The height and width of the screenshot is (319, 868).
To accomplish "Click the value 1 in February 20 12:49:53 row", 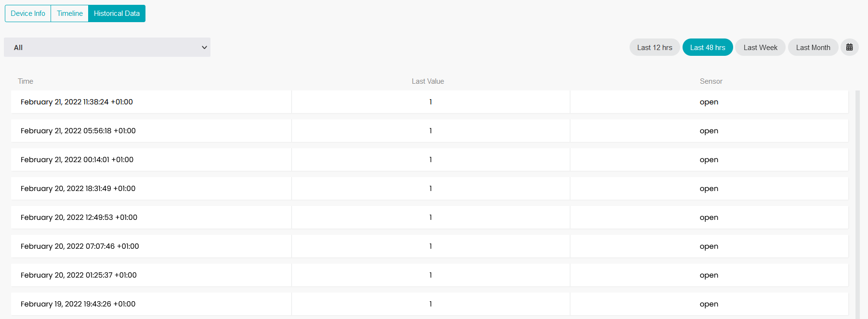I will coord(431,217).
